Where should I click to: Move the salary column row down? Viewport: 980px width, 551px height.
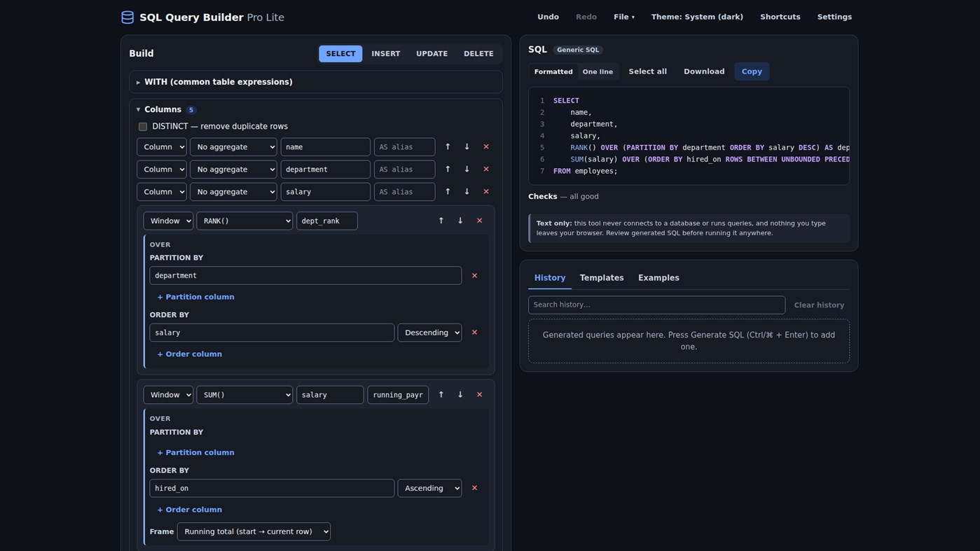[x=467, y=192]
